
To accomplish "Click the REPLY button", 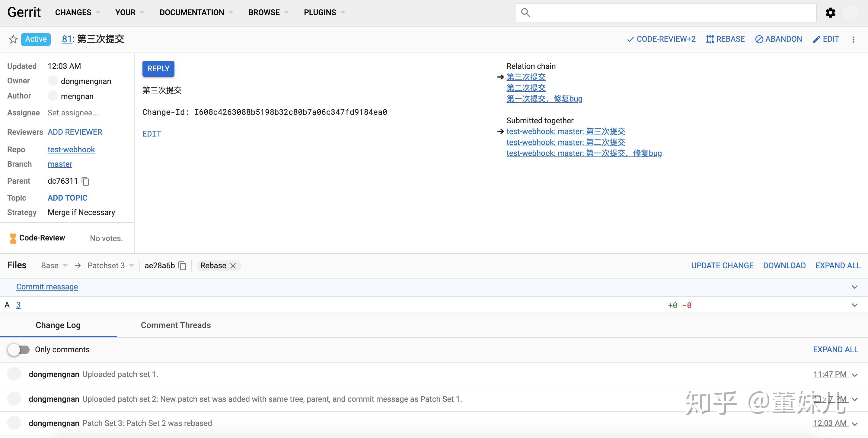I will point(158,69).
